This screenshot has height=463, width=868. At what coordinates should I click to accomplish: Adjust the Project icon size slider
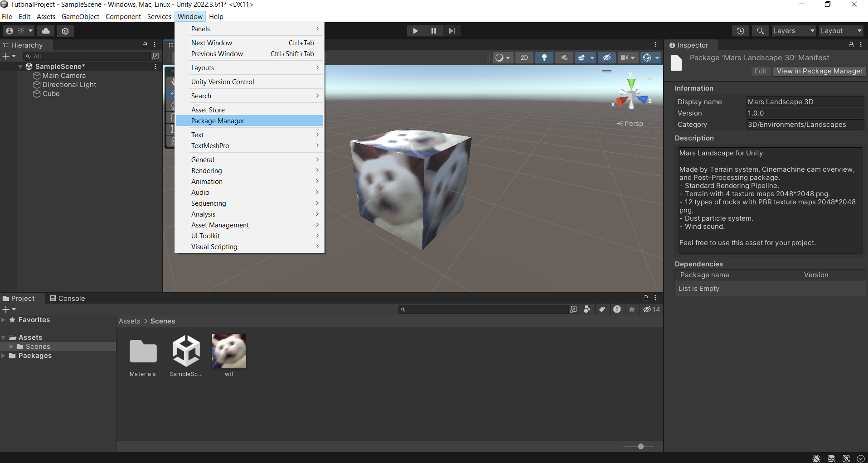pyautogui.click(x=638, y=446)
